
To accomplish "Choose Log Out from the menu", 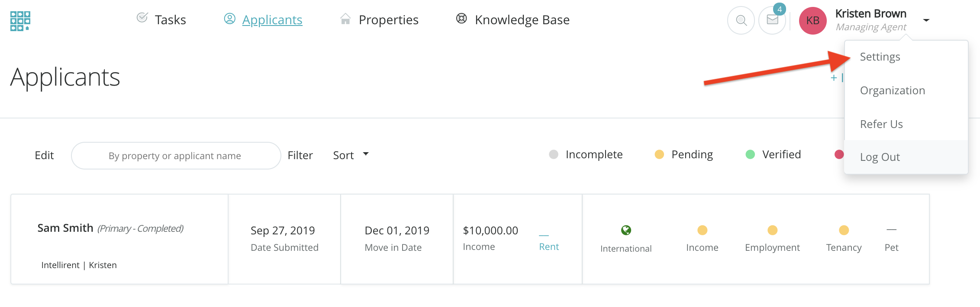I will coord(880,157).
